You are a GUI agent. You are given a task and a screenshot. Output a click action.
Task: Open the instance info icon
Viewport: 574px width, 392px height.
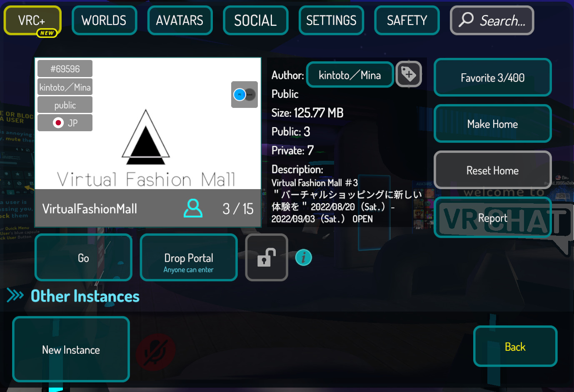click(304, 257)
